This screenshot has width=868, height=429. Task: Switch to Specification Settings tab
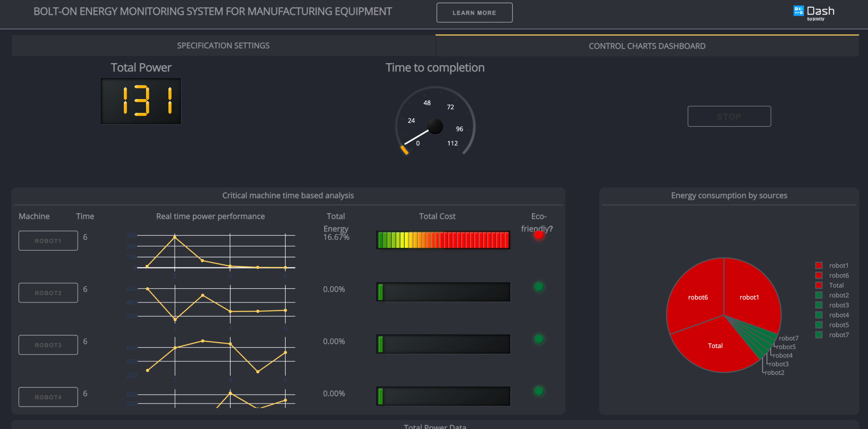pyautogui.click(x=223, y=45)
